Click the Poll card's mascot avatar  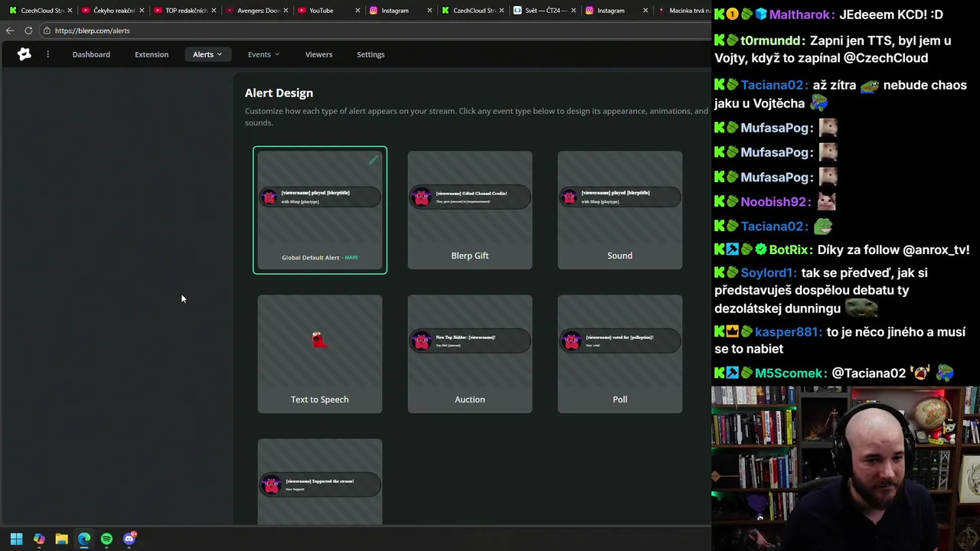[571, 341]
